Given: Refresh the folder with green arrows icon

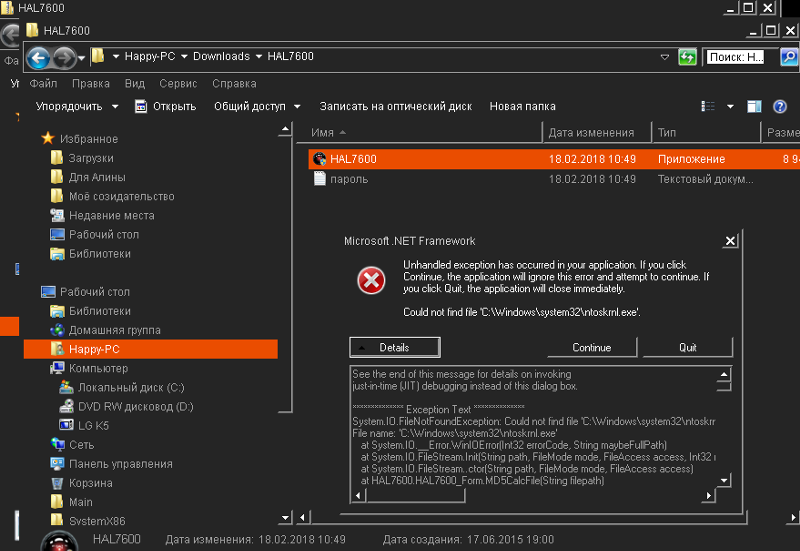Looking at the screenshot, I should tap(687, 57).
